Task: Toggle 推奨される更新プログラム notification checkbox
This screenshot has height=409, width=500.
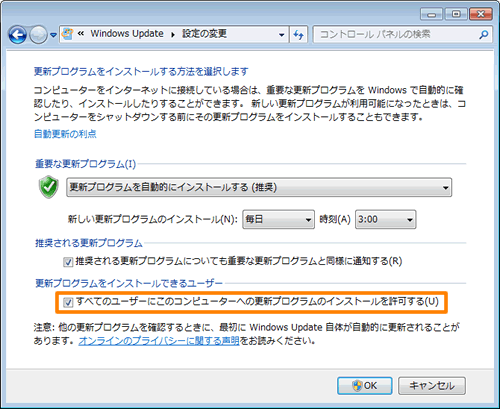Action: coord(68,262)
